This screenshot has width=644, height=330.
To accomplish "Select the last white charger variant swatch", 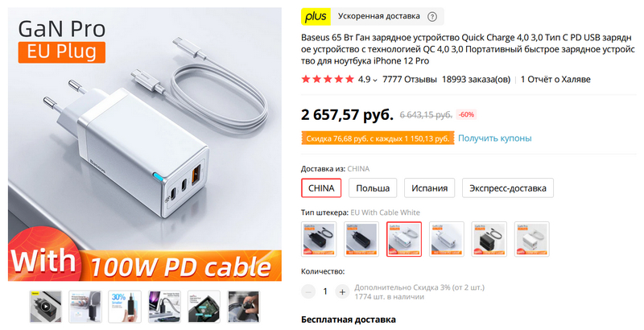I will (532, 239).
